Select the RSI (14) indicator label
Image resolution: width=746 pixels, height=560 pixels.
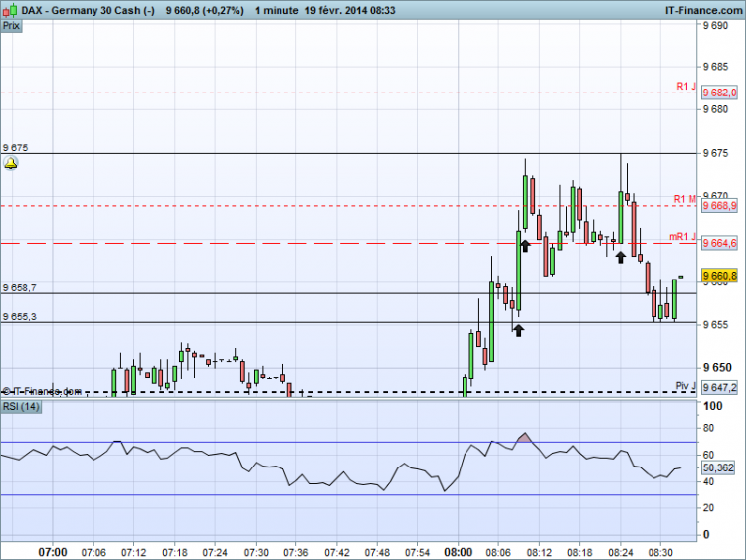click(x=22, y=407)
